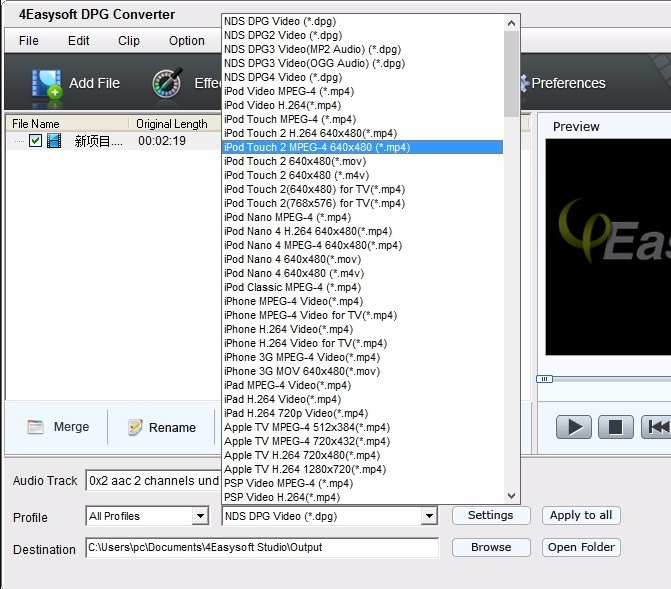Click the Rename pencil icon
Image resolution: width=671 pixels, height=589 pixels.
click(135, 427)
